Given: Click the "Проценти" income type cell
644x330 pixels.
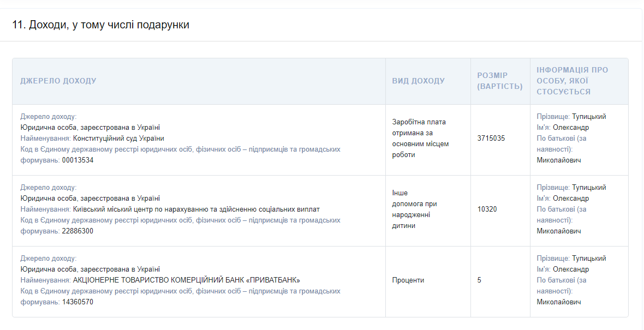Looking at the screenshot, I should (408, 280).
